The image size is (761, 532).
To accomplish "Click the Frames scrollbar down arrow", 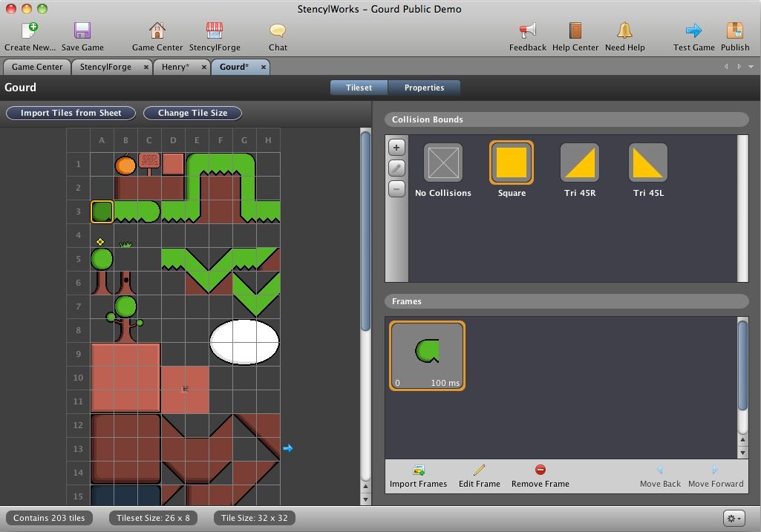I will (x=742, y=453).
